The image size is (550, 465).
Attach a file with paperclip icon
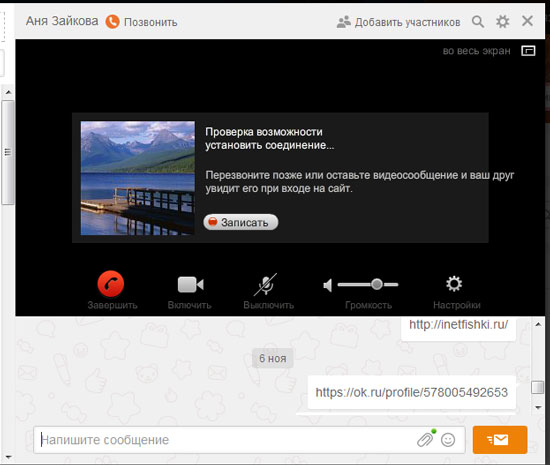pos(425,439)
